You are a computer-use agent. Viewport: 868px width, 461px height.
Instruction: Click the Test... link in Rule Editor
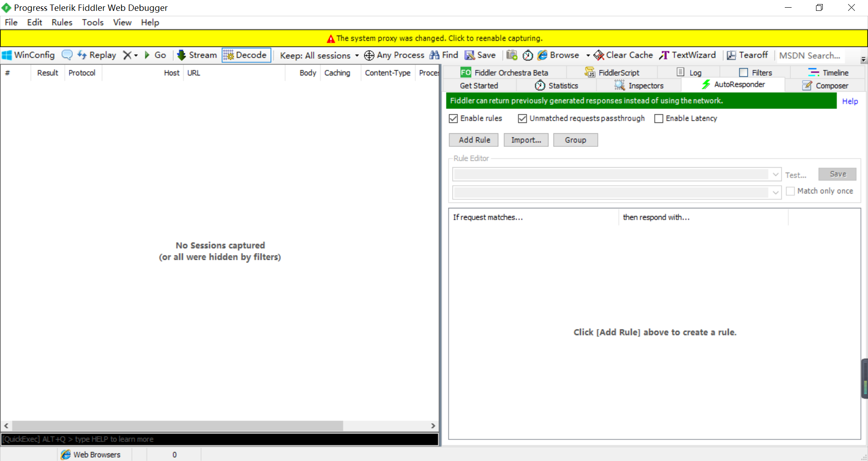tap(796, 175)
